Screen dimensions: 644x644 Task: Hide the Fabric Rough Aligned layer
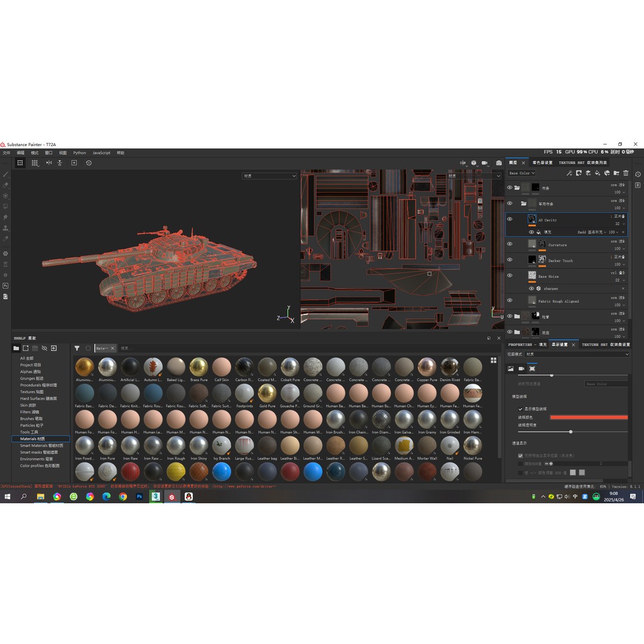510,300
